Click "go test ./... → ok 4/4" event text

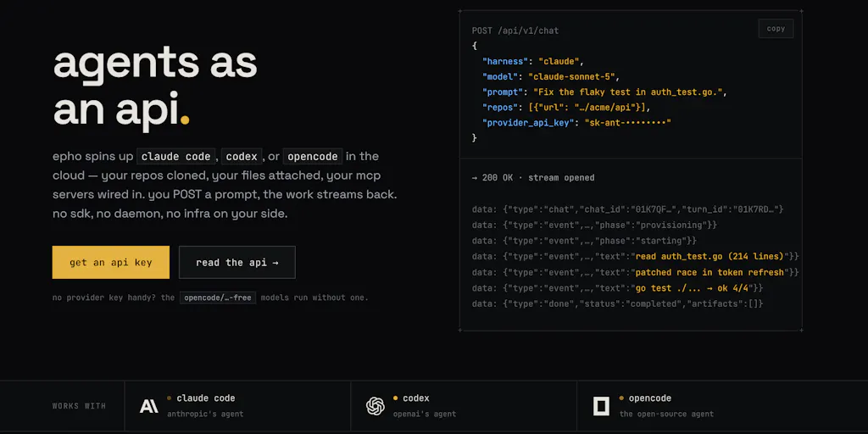pos(692,288)
